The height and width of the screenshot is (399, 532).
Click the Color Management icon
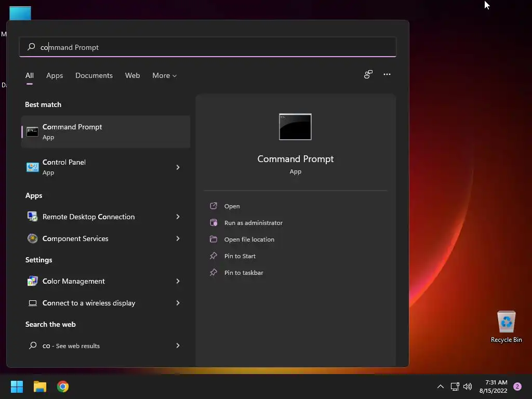tap(33, 281)
